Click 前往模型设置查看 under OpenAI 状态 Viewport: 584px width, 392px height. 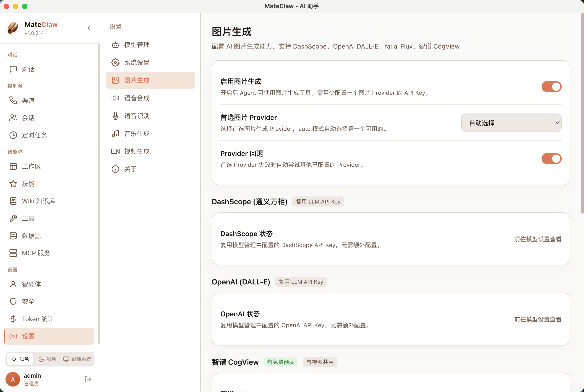point(537,319)
